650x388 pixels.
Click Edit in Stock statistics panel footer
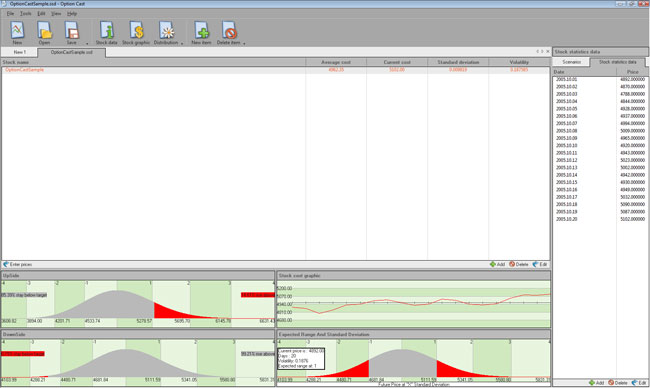[x=639, y=383]
